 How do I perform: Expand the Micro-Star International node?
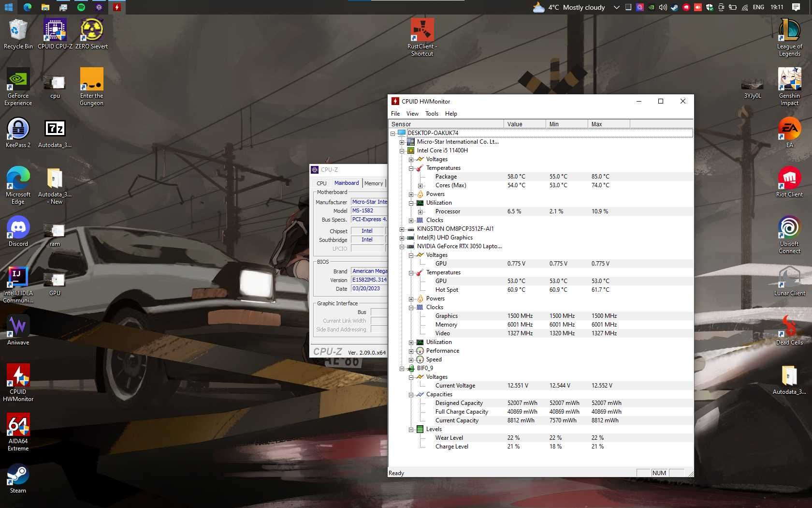click(402, 142)
